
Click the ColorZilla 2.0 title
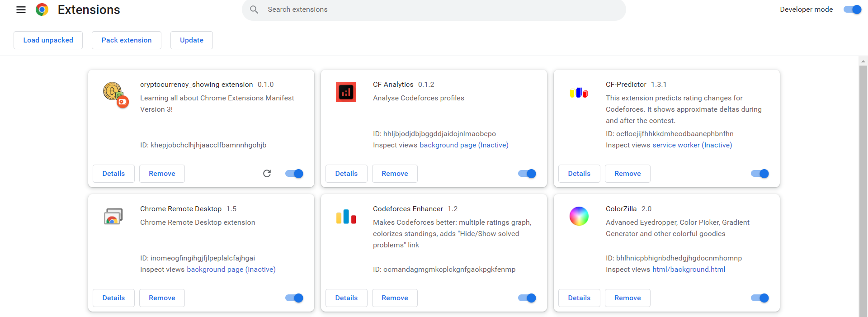(x=628, y=209)
